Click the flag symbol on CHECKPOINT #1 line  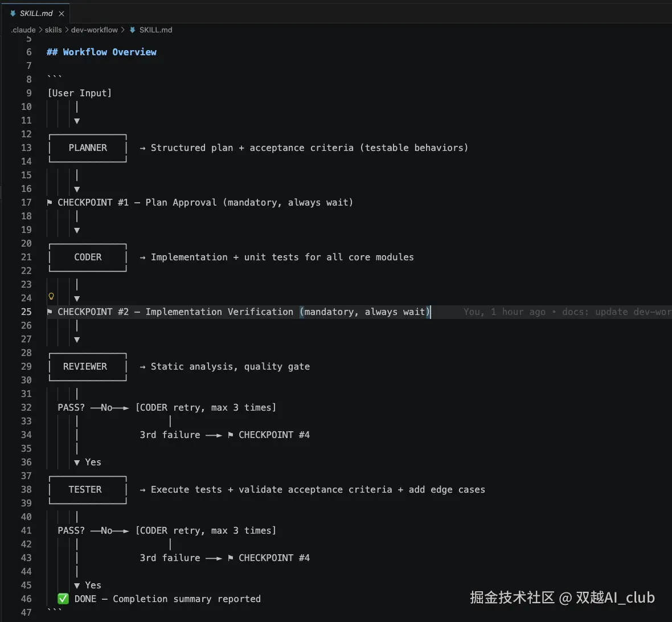point(50,202)
